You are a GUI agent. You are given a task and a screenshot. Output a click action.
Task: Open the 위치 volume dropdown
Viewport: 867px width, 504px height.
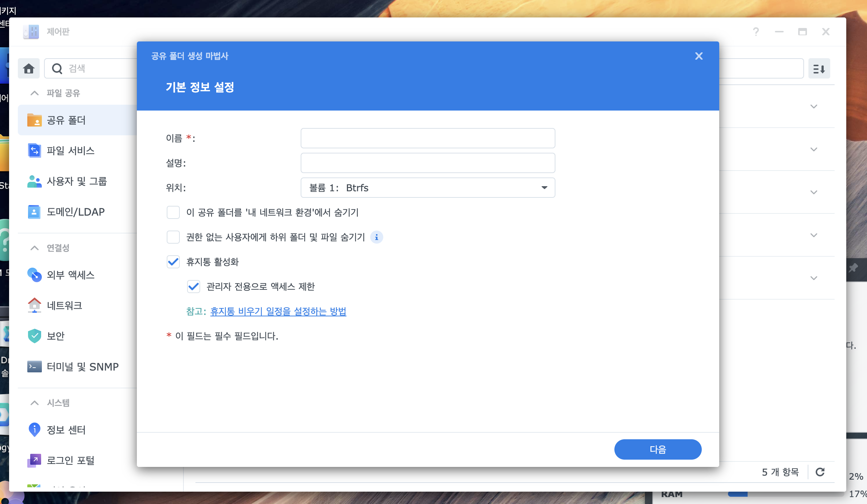(x=428, y=188)
